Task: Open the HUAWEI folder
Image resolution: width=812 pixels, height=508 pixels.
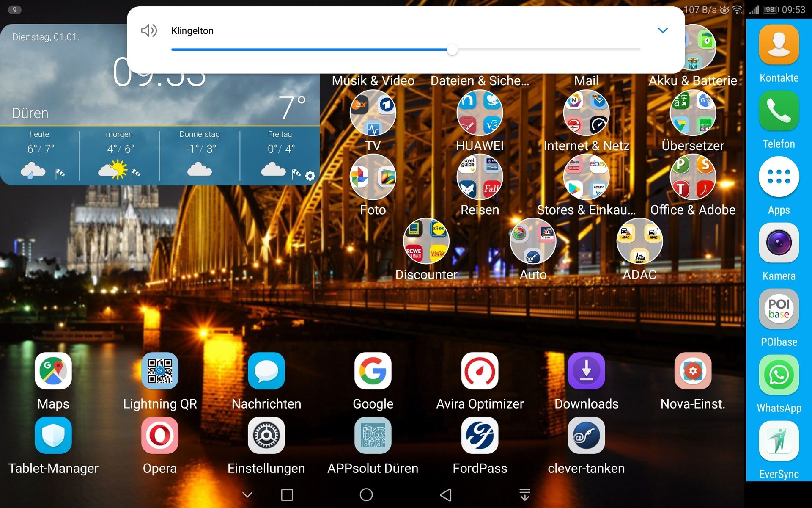Action: 480,113
